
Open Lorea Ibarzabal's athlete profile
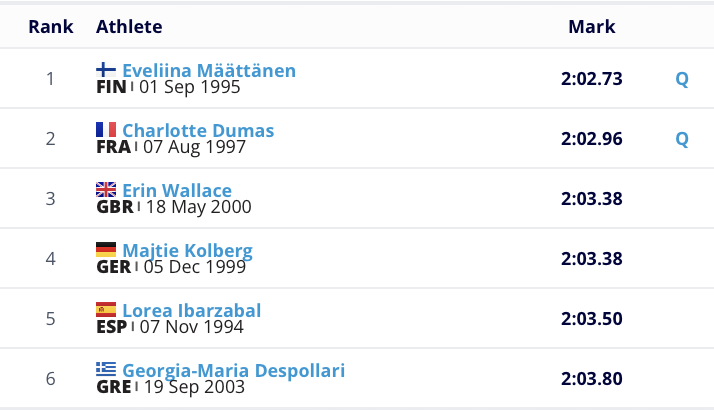pyautogui.click(x=191, y=311)
